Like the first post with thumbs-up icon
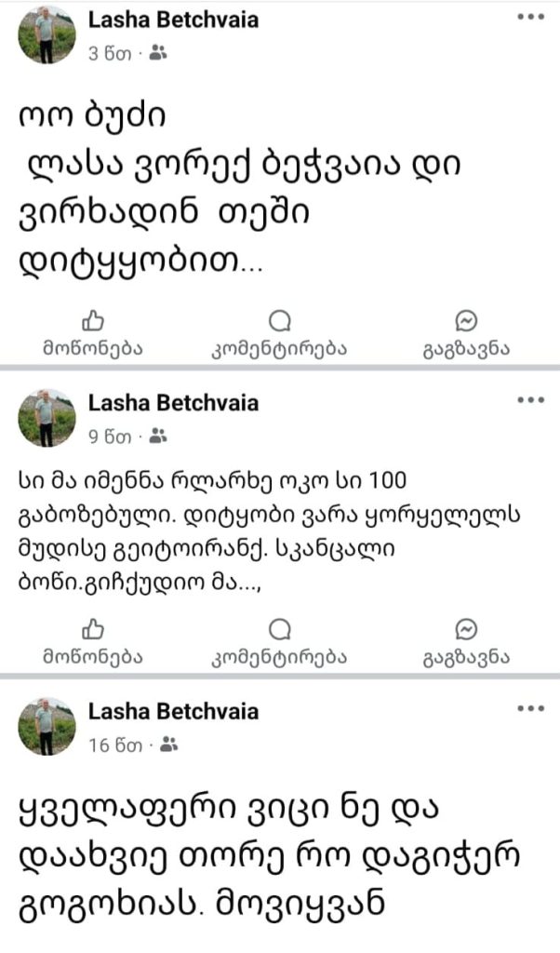 pos(93,322)
